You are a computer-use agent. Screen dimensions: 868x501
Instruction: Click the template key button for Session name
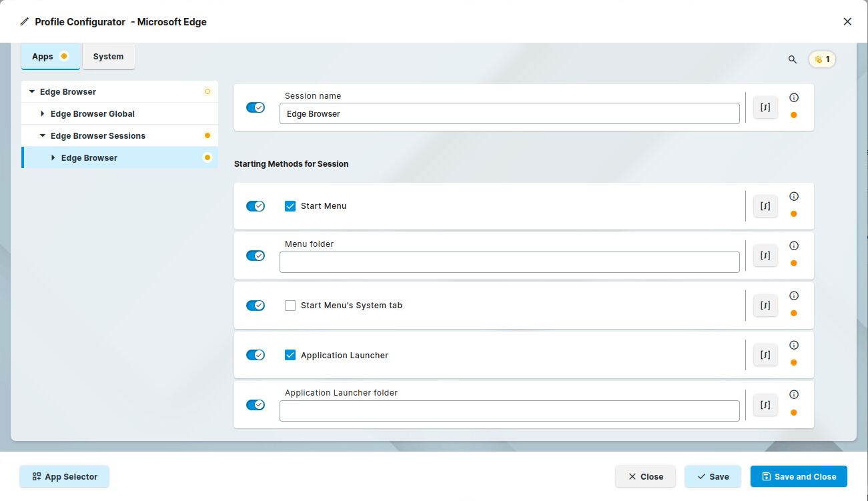(x=765, y=107)
